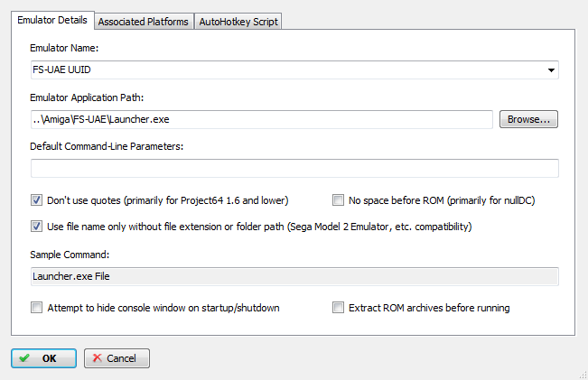Image resolution: width=588 pixels, height=380 pixels.
Task: Click the resize grip in window corner
Action: point(583,375)
